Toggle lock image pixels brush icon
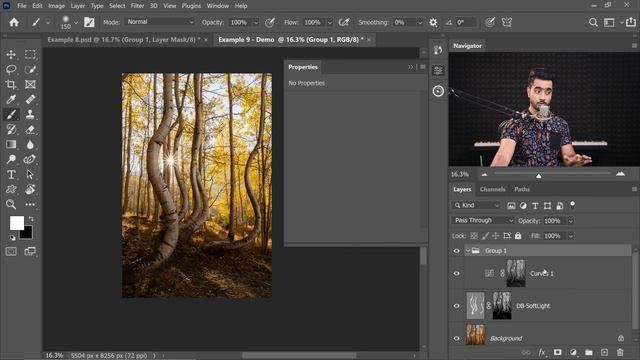Image resolution: width=640 pixels, height=360 pixels. [485, 236]
